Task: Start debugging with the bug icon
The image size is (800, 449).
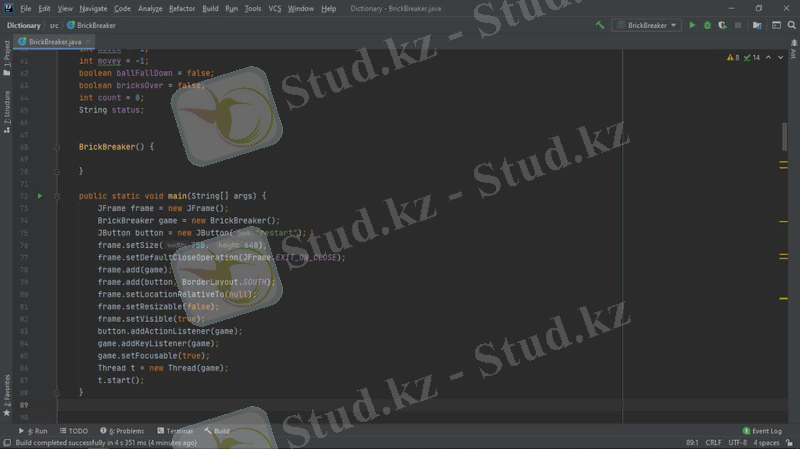Action: pos(707,25)
